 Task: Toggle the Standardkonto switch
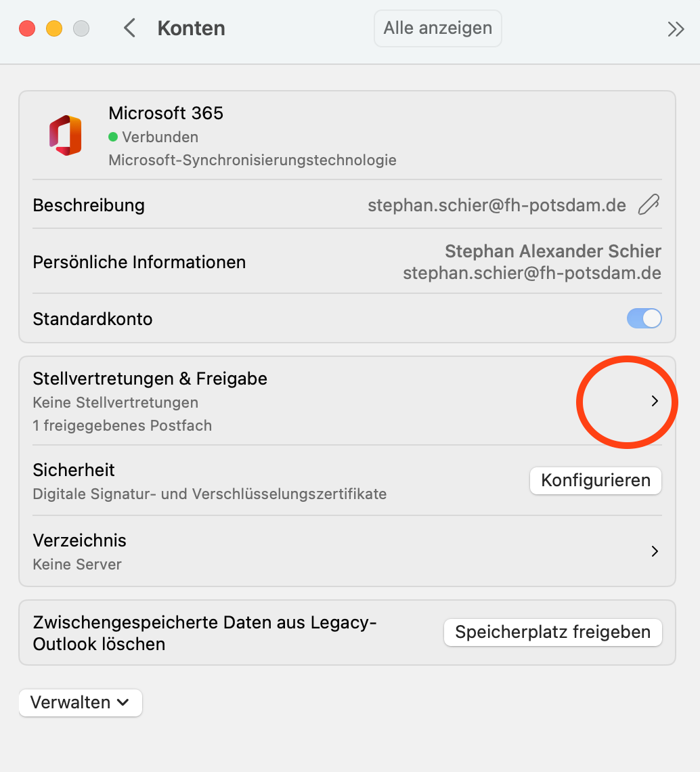click(x=644, y=318)
